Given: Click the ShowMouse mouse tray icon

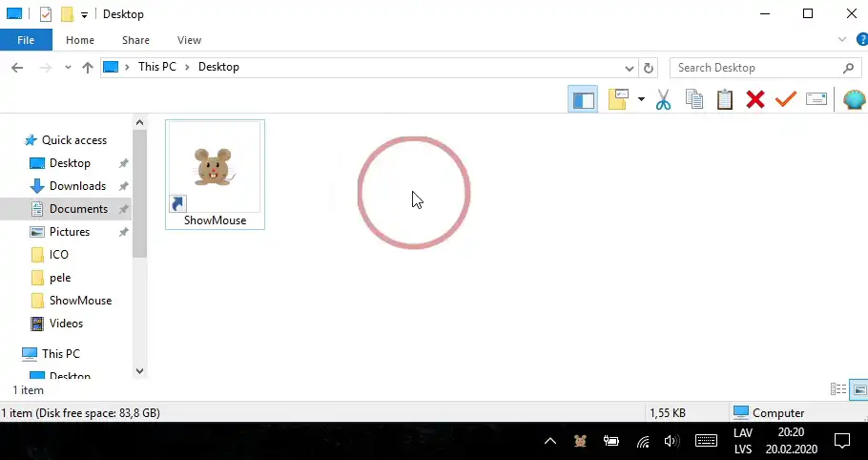Looking at the screenshot, I should point(580,441).
